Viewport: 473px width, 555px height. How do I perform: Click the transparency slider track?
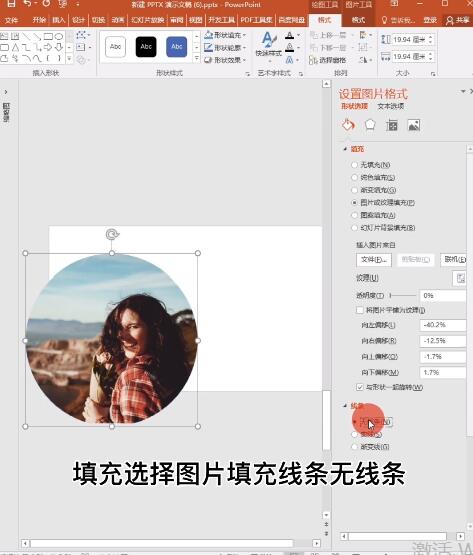point(403,295)
